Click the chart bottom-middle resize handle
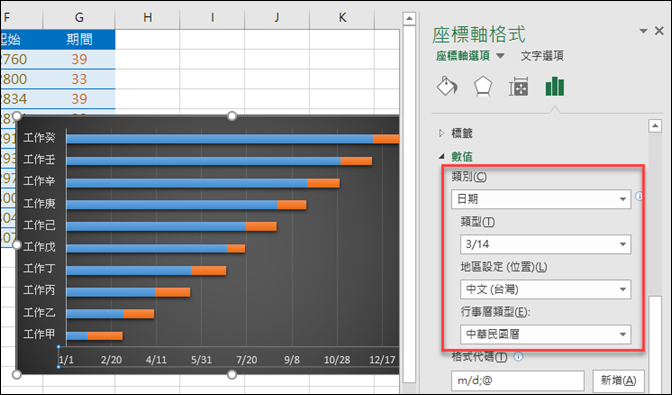The height and width of the screenshot is (395, 672). point(232,375)
